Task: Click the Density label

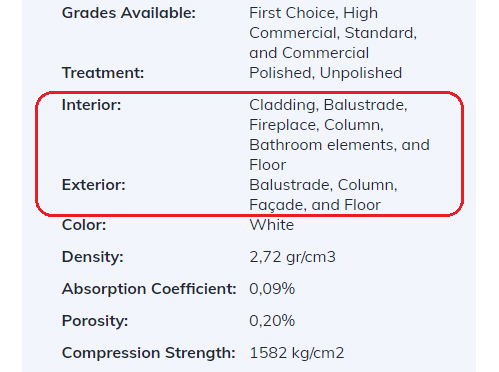Action: (93, 257)
